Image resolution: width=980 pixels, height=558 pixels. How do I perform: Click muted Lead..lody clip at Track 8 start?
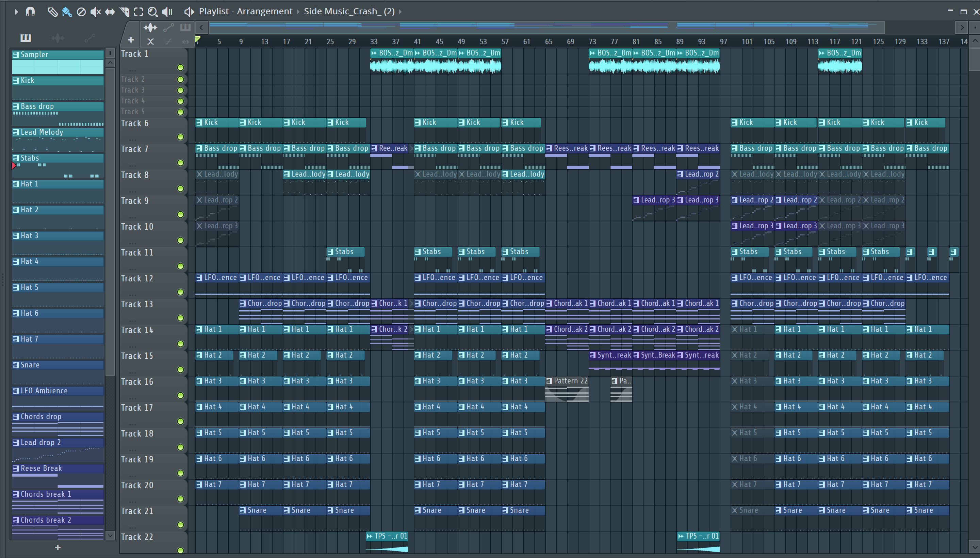[x=217, y=182]
